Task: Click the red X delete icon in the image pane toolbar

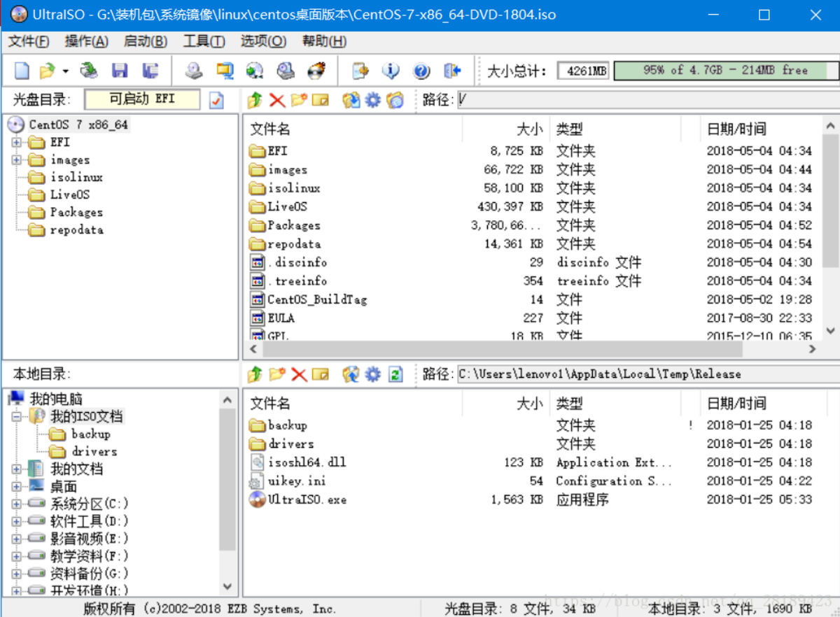Action: click(x=277, y=100)
